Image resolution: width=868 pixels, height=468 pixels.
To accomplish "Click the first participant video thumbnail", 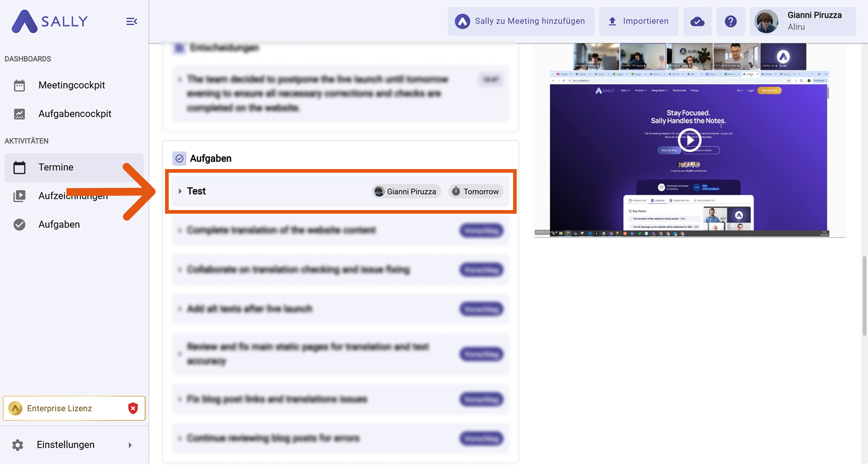I will pyautogui.click(x=596, y=57).
